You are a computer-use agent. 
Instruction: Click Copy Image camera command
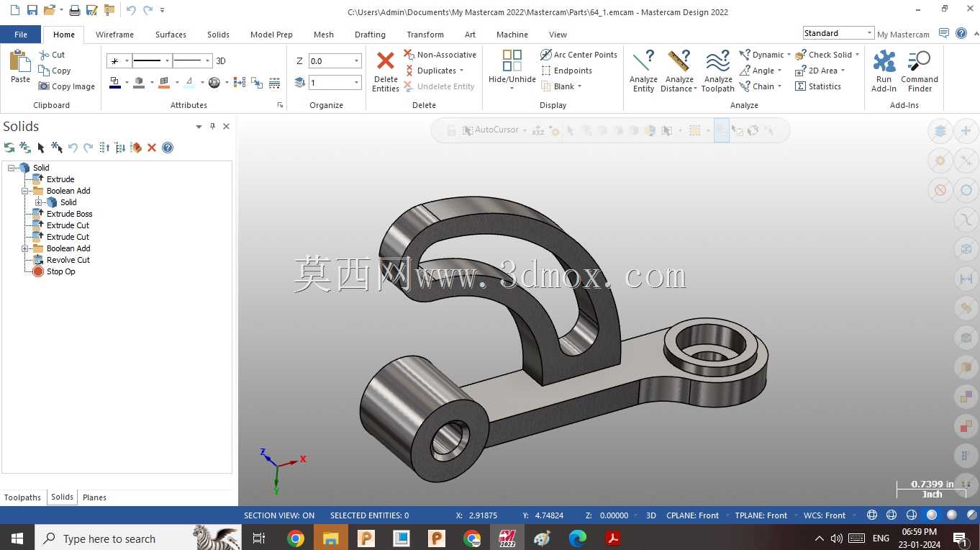pyautogui.click(x=67, y=86)
